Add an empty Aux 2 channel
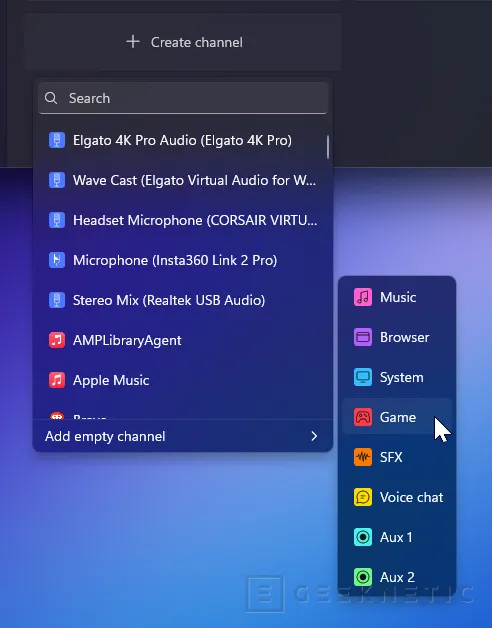 (x=397, y=577)
